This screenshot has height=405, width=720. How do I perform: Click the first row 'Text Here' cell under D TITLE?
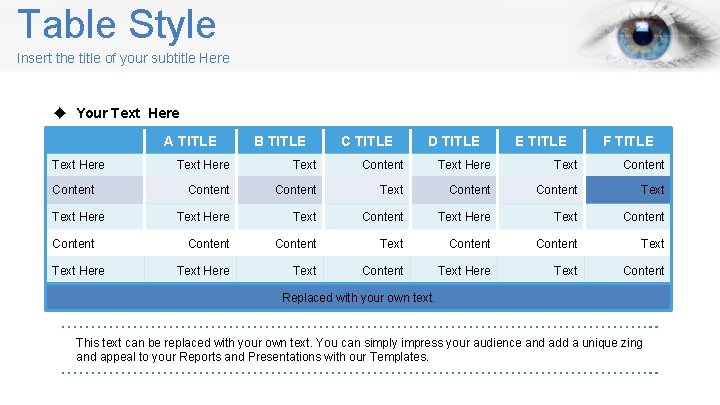(x=454, y=165)
